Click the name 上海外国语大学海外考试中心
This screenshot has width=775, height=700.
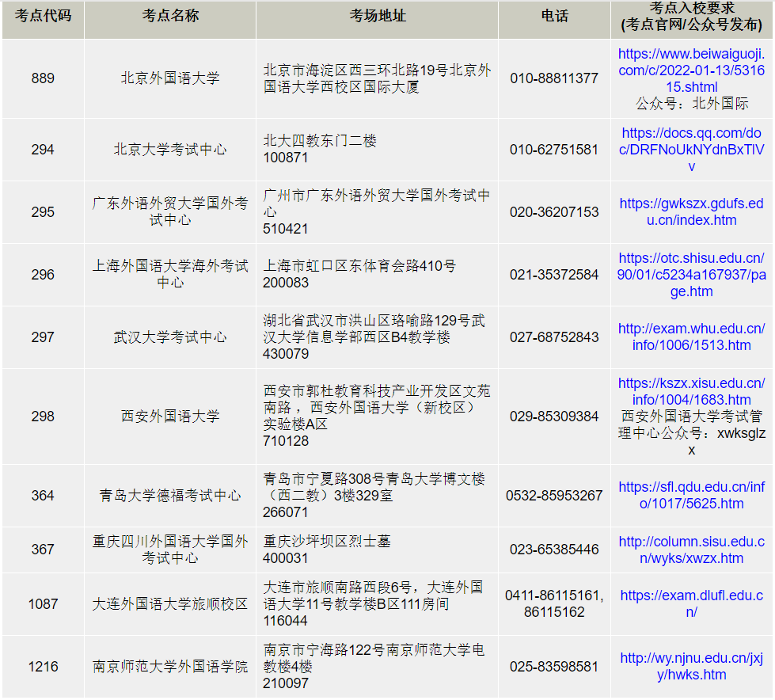170,274
